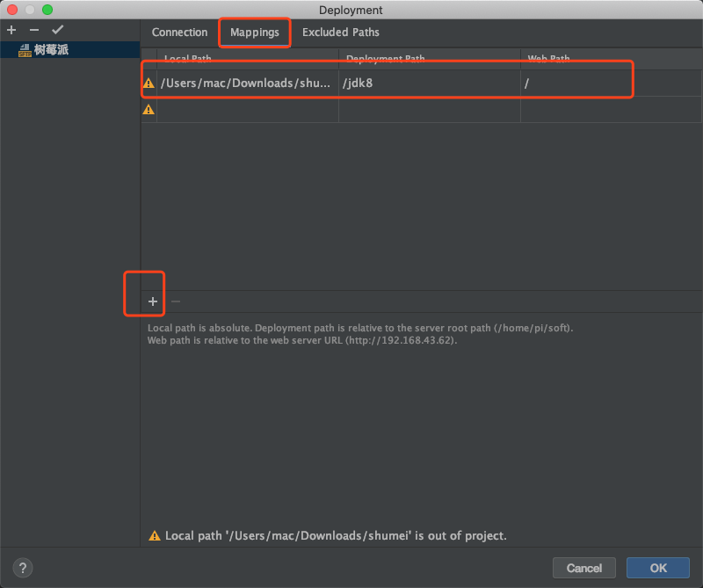The height and width of the screenshot is (588, 703).
Task: Switch to the Excluded Paths tab
Action: 341,33
